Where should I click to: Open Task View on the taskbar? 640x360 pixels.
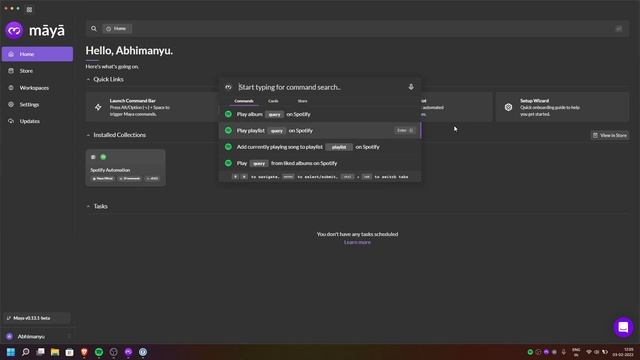(40, 352)
